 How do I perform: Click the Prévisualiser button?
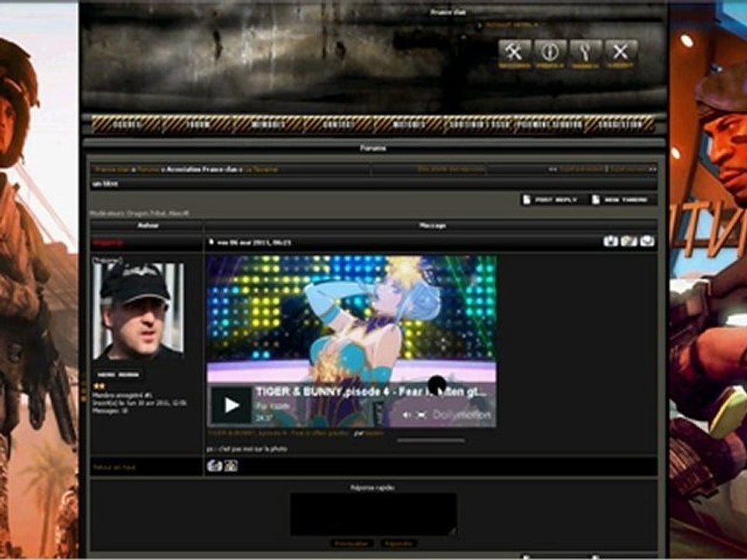click(x=352, y=544)
